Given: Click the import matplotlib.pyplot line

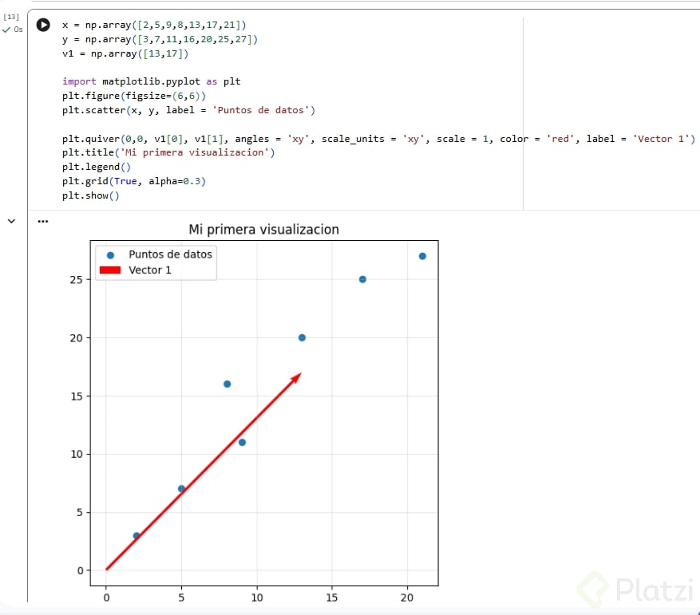Looking at the screenshot, I should point(152,81).
